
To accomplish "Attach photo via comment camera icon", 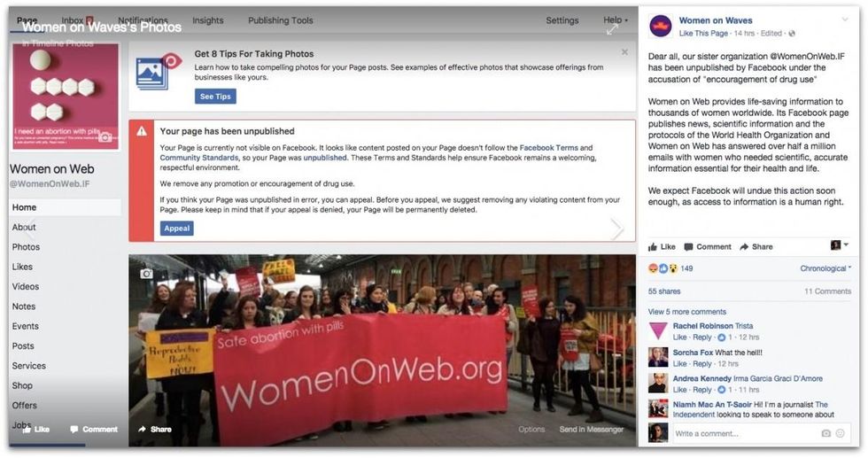I will (x=825, y=433).
